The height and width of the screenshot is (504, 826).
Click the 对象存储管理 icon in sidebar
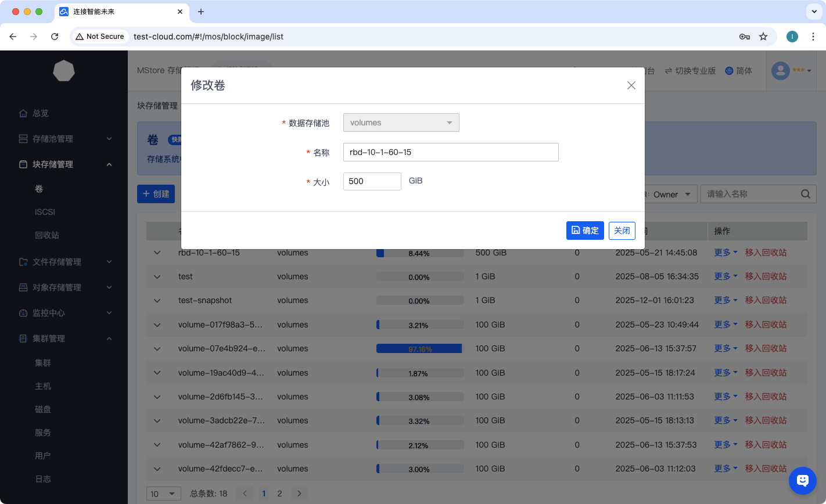click(x=23, y=287)
